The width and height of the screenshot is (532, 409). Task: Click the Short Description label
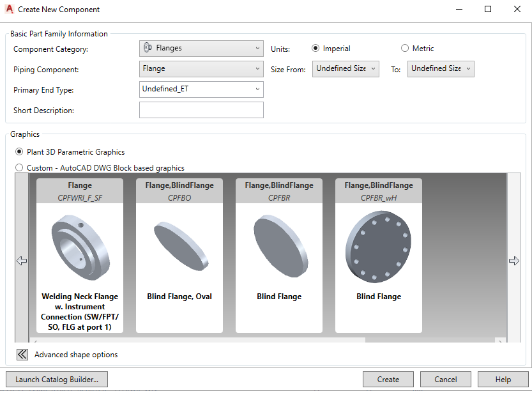(x=43, y=111)
